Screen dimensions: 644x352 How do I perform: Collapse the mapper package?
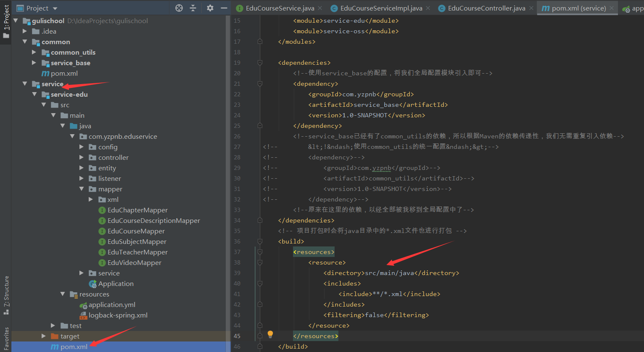point(82,189)
